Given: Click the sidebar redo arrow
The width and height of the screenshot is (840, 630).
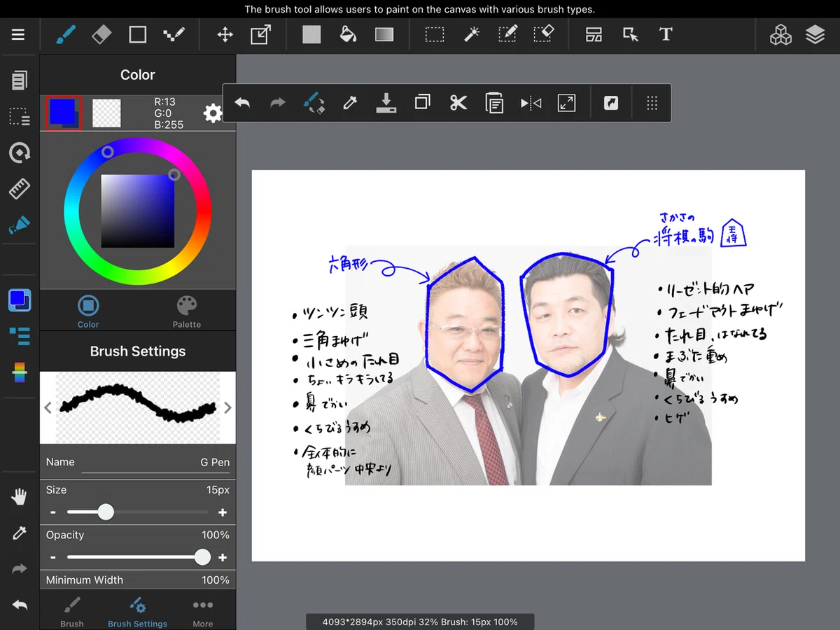Looking at the screenshot, I should 20,569.
